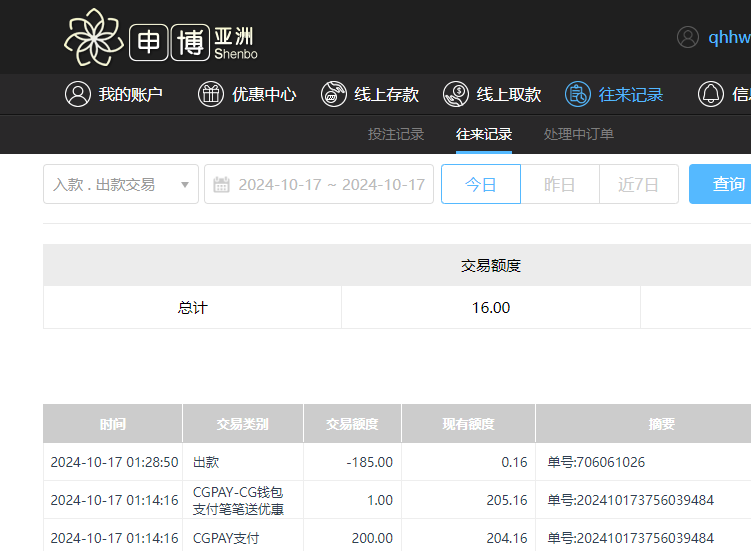Click the 优惠中心 gift icon
Screen dimensions: 751x551
pos(211,95)
